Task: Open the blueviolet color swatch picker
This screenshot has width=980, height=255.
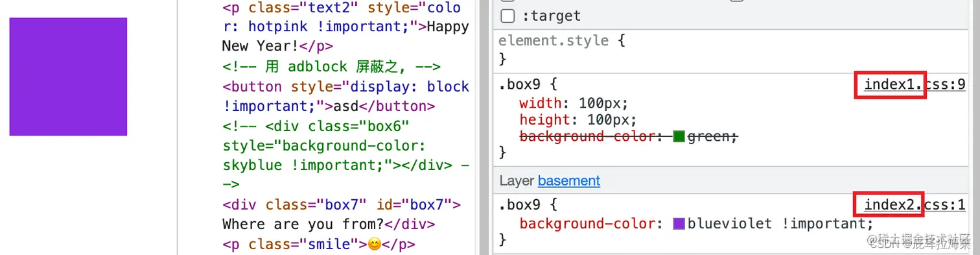Action: pyautogui.click(x=679, y=224)
